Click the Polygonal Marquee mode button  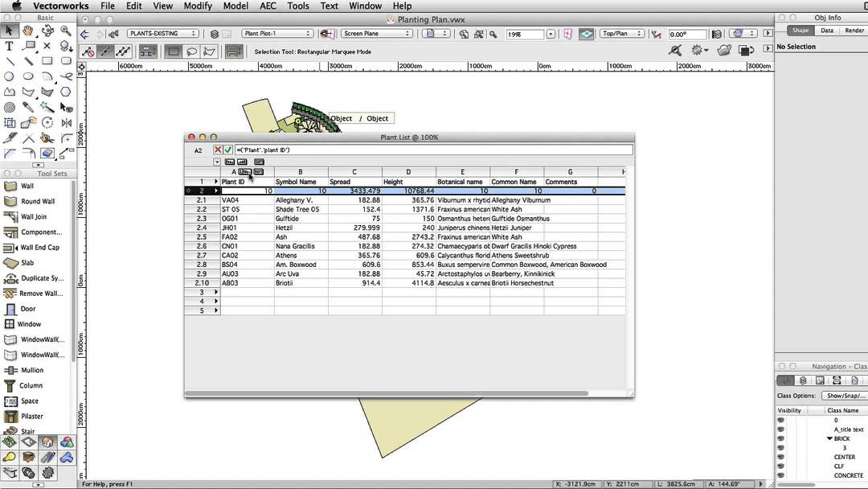[209, 51]
